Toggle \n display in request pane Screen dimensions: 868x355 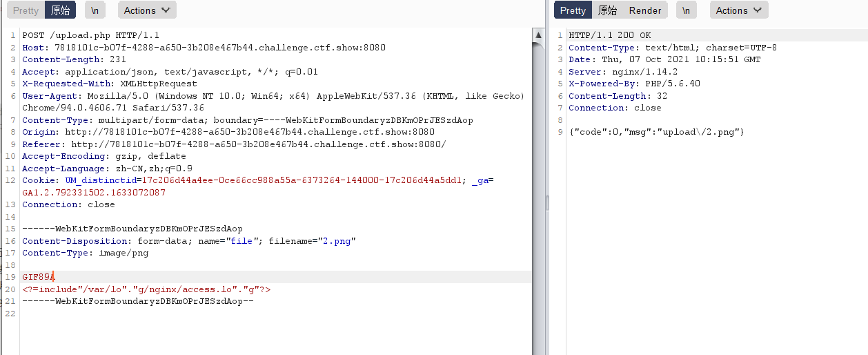95,10
